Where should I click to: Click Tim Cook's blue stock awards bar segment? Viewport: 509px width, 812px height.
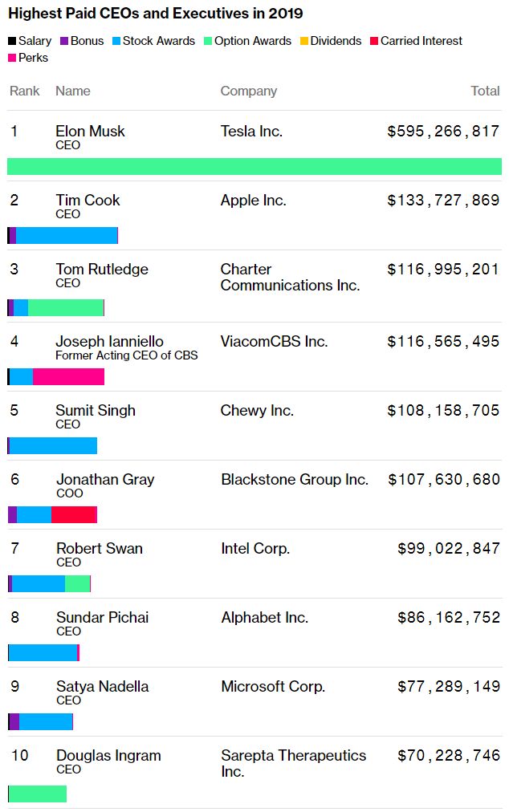pos(67,236)
